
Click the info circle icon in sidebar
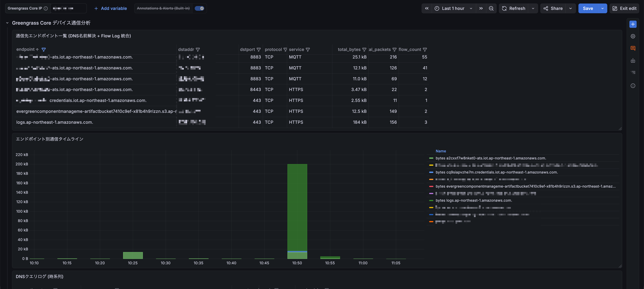[633, 86]
